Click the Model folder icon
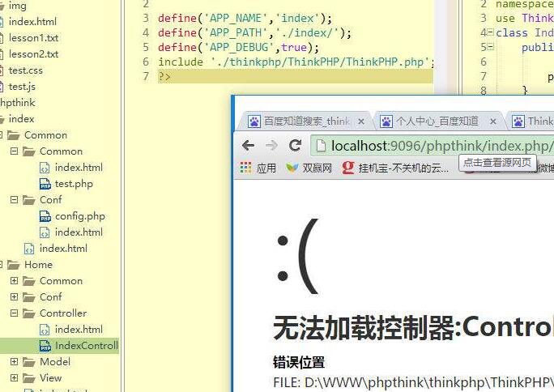Viewport: 554px width, 392px height. 29,362
